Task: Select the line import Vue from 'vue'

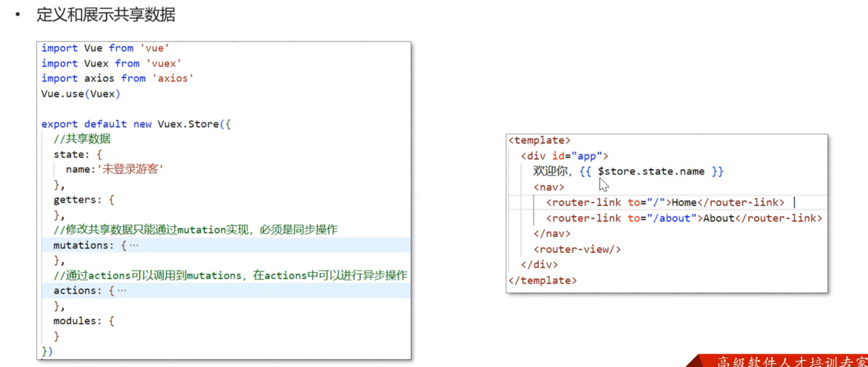Action: click(105, 48)
